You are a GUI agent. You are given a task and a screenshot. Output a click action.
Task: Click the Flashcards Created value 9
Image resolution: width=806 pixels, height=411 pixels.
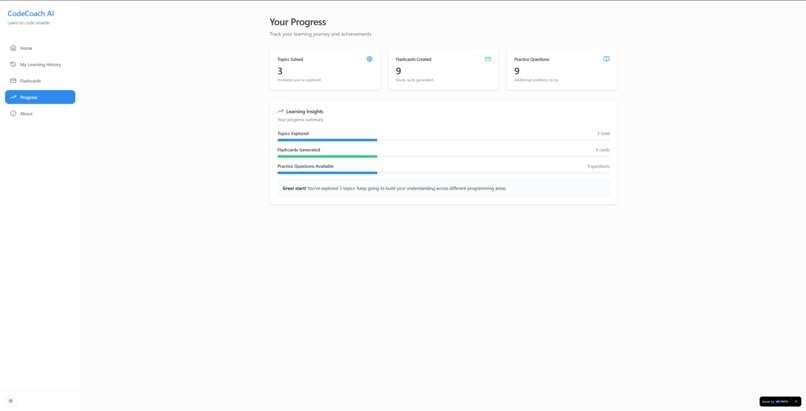(x=398, y=71)
